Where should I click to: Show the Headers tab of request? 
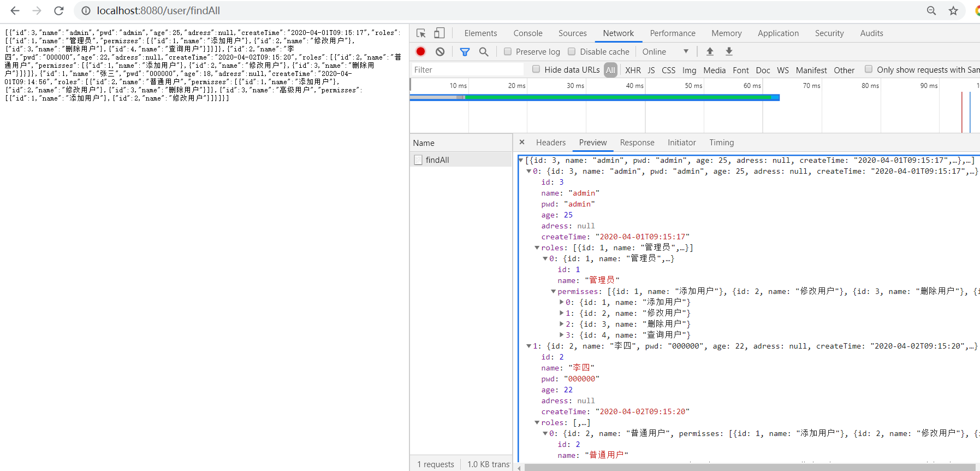[x=551, y=143]
